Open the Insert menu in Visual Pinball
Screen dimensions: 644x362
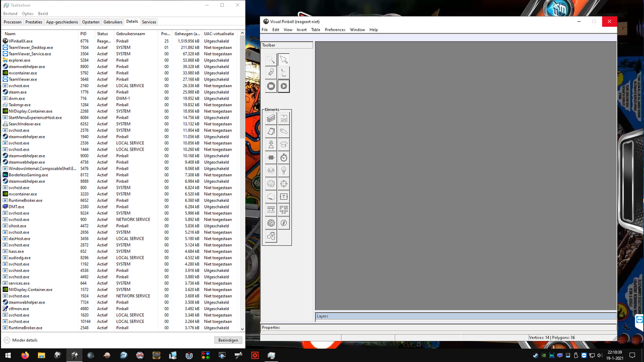(301, 30)
